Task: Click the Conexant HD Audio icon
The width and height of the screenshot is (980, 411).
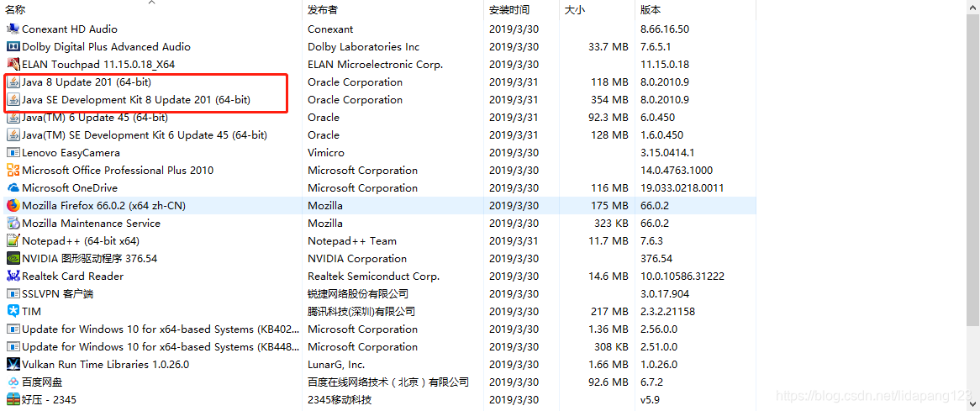Action: 13,29
